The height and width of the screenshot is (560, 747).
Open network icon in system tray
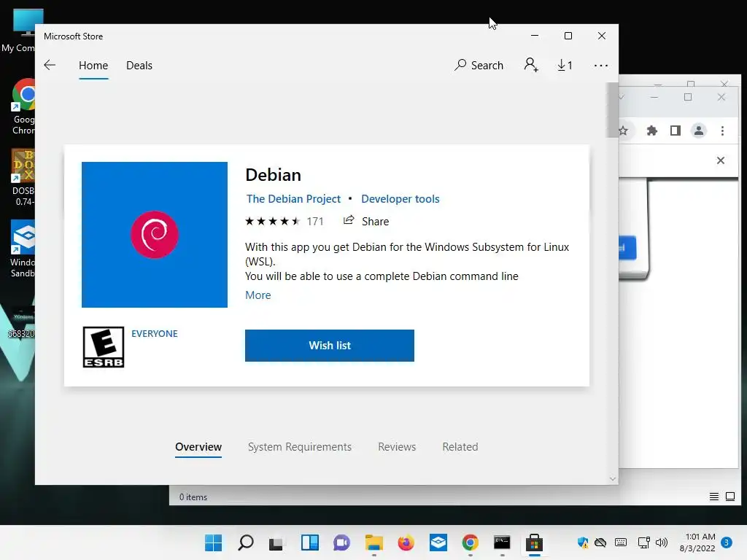(x=643, y=542)
